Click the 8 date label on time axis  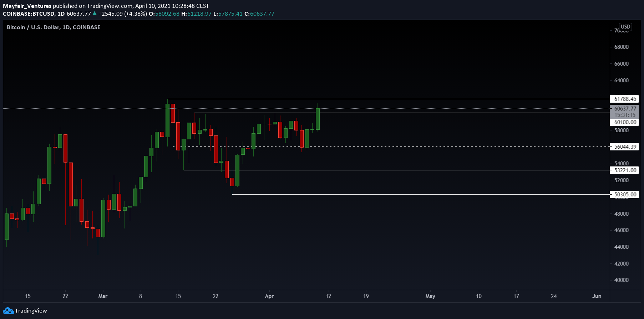[141, 296]
